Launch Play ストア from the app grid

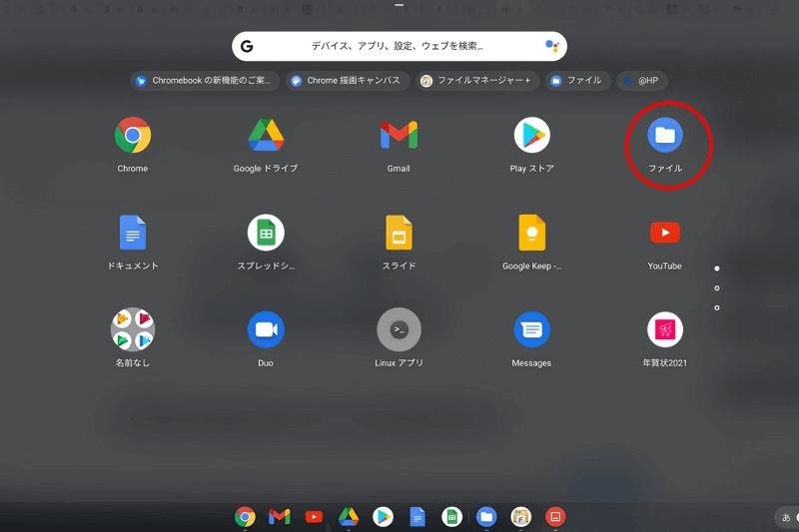coord(531,135)
